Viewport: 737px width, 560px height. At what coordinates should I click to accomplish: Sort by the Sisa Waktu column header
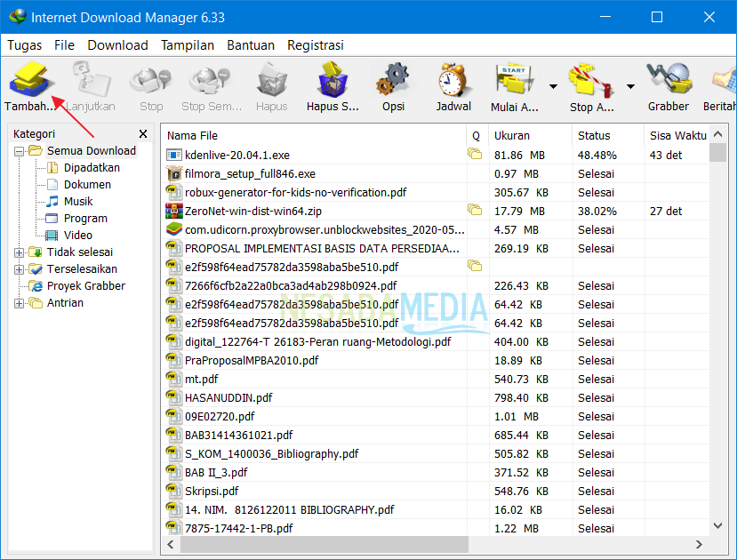(x=677, y=136)
